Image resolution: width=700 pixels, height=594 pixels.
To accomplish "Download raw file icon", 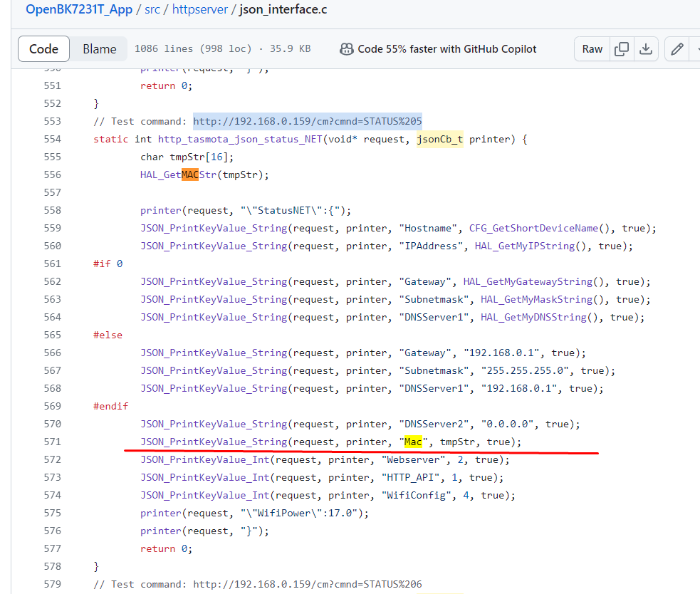I will [x=646, y=49].
